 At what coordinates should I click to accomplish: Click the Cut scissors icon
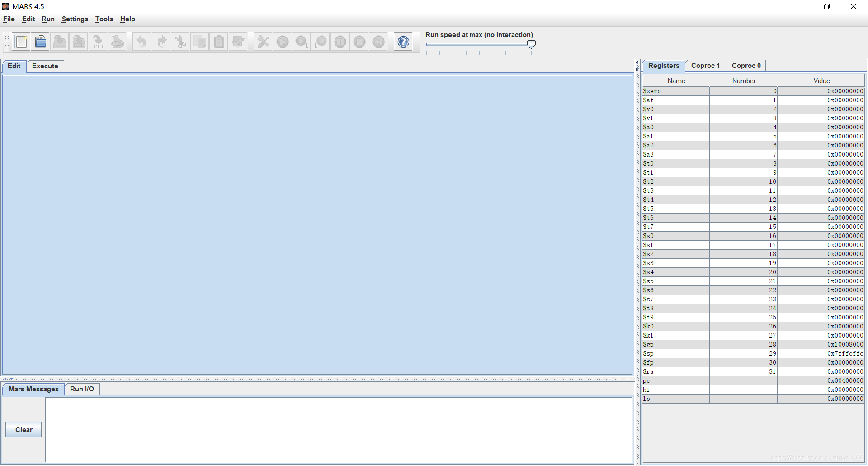click(x=180, y=42)
